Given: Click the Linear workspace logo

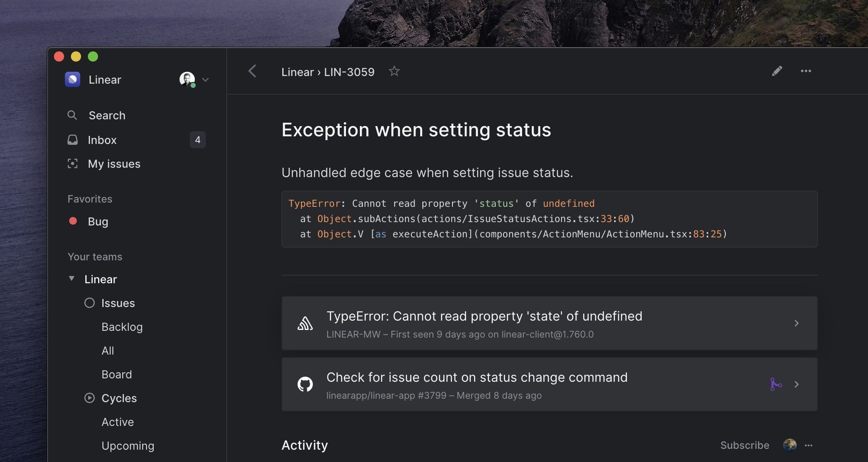Looking at the screenshot, I should click(73, 79).
